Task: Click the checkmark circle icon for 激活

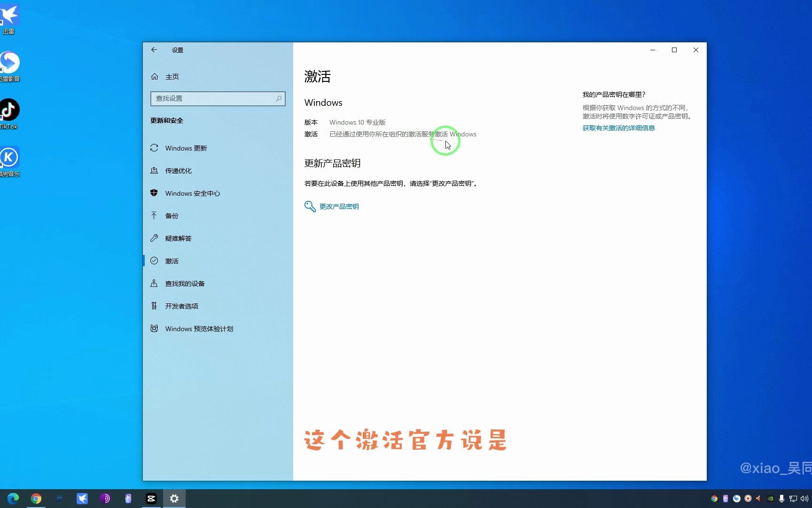Action: coord(154,261)
